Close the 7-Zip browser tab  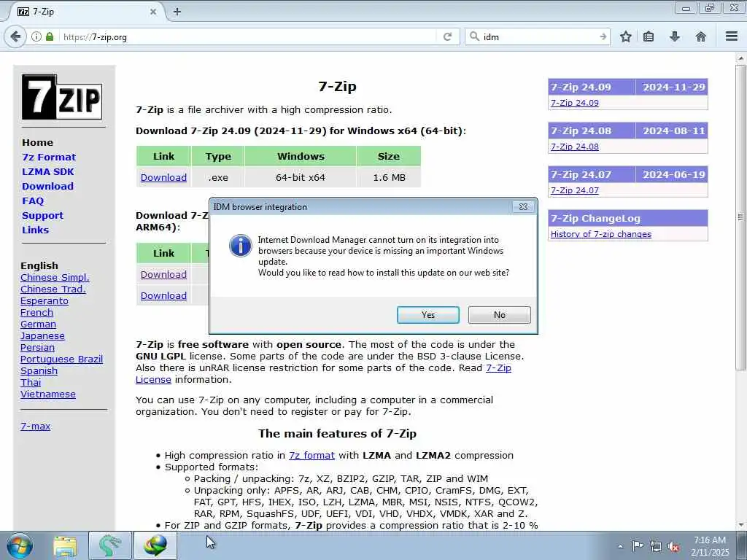point(153,12)
